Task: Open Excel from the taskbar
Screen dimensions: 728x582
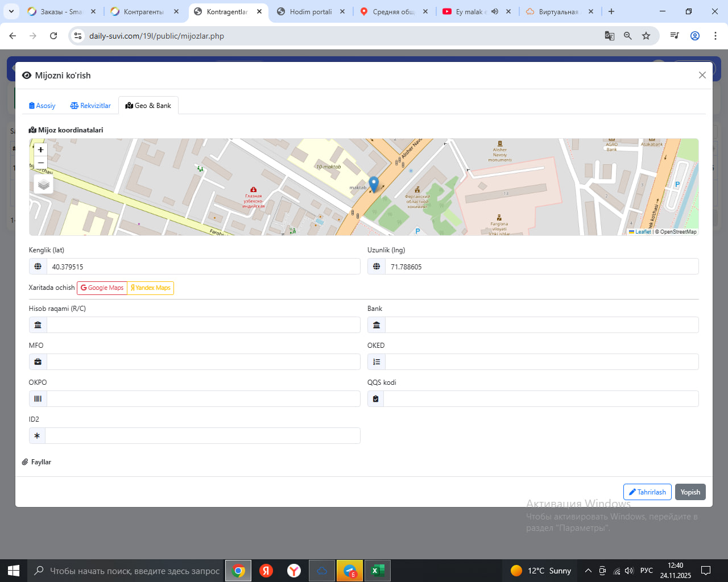Action: click(x=377, y=571)
